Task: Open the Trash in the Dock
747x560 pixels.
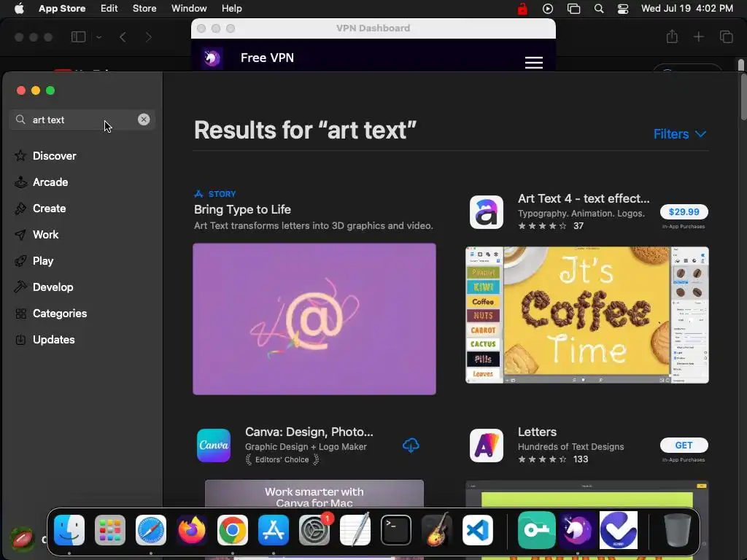Action: click(x=678, y=530)
